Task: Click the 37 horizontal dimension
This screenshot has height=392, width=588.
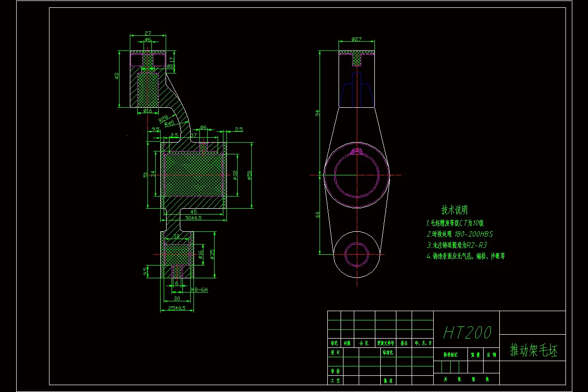Action: pyautogui.click(x=193, y=135)
